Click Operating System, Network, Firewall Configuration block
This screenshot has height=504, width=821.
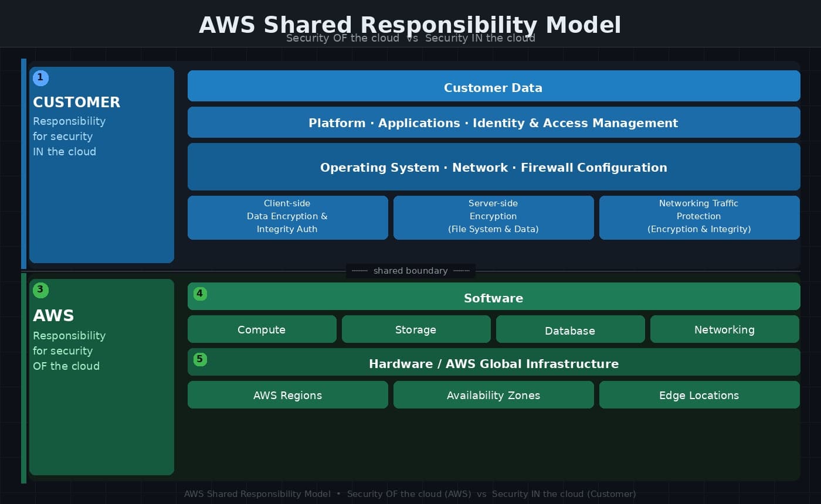pyautogui.click(x=493, y=167)
